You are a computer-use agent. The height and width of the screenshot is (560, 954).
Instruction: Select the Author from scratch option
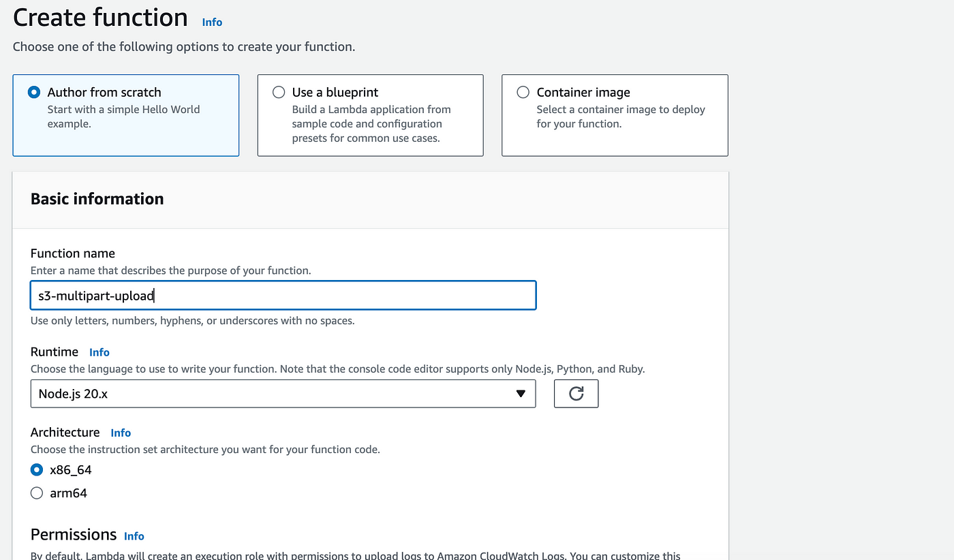[x=35, y=91]
